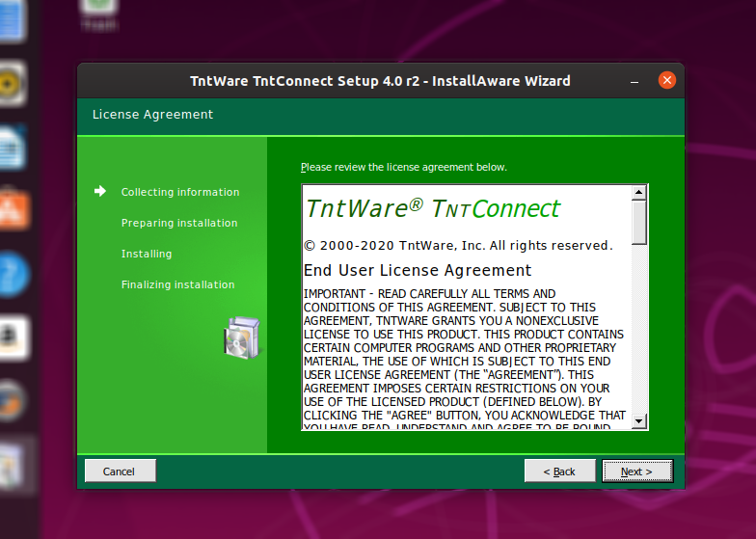Screen dimensions: 756x539
Task: Close the InstallAware Wizard window
Action: tap(667, 80)
